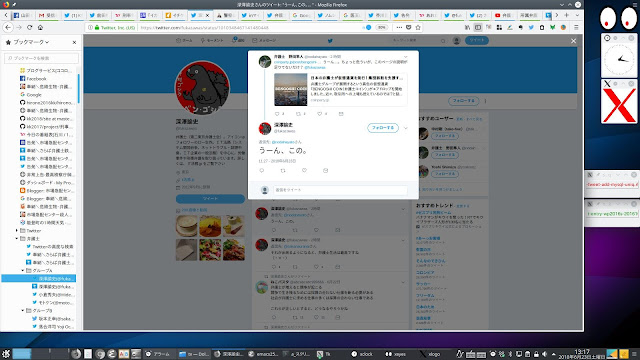Image resolution: width=640 pixels, height=360 pixels.
Task: Send うーん、この。 tweet via direct message icon
Action: click(325, 170)
